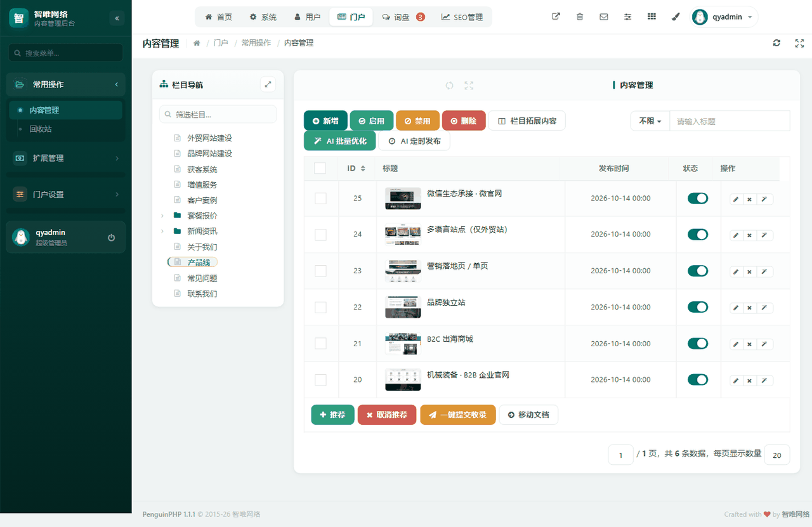812x527 pixels.
Task: Turn off the status switch for B2C 出海商城
Action: point(698,344)
